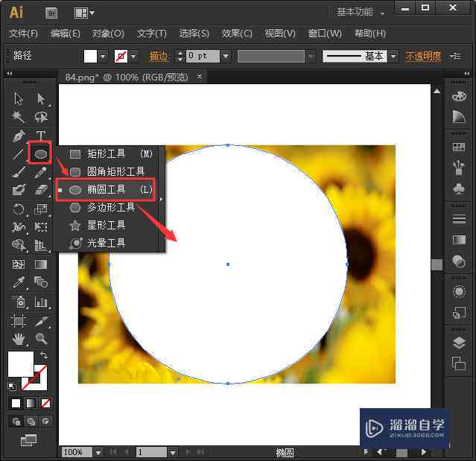The width and height of the screenshot is (476, 461).
Task: Choose the Eyedropper tool
Action: (x=19, y=282)
